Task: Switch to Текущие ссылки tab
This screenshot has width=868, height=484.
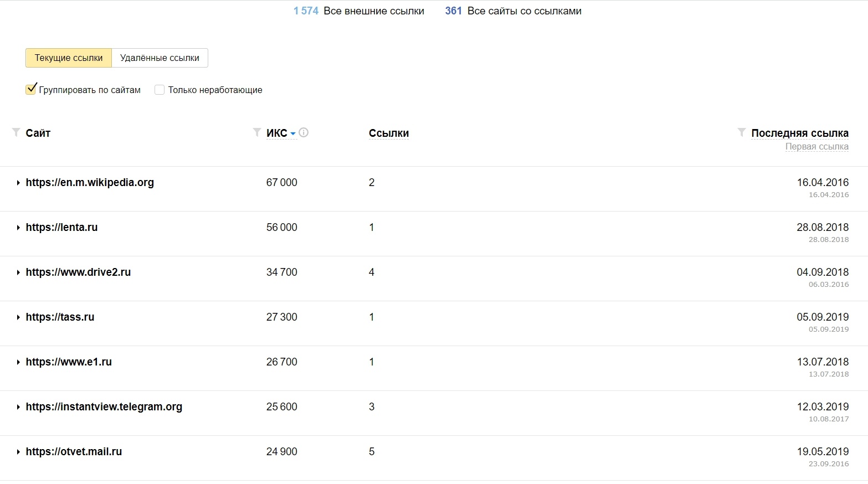Action: pyautogui.click(x=69, y=58)
